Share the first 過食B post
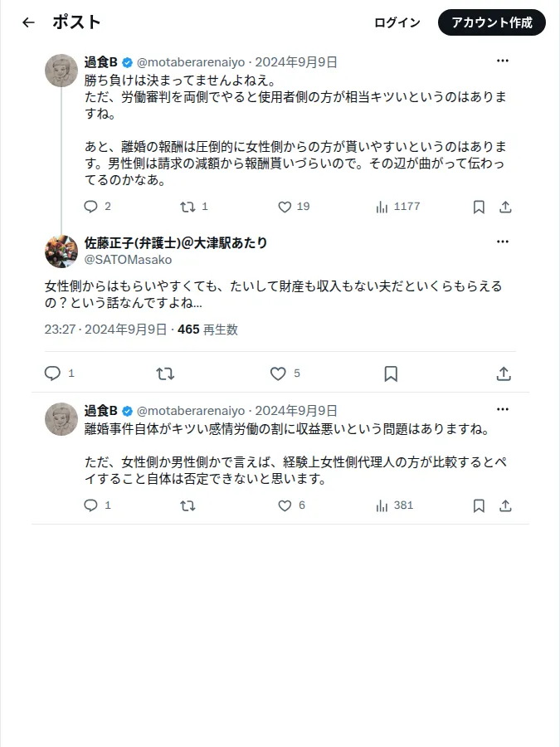The height and width of the screenshot is (747, 560). pyautogui.click(x=505, y=207)
